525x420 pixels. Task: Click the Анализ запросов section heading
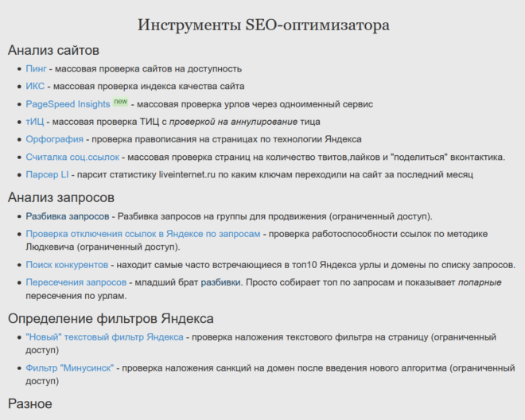pos(61,196)
